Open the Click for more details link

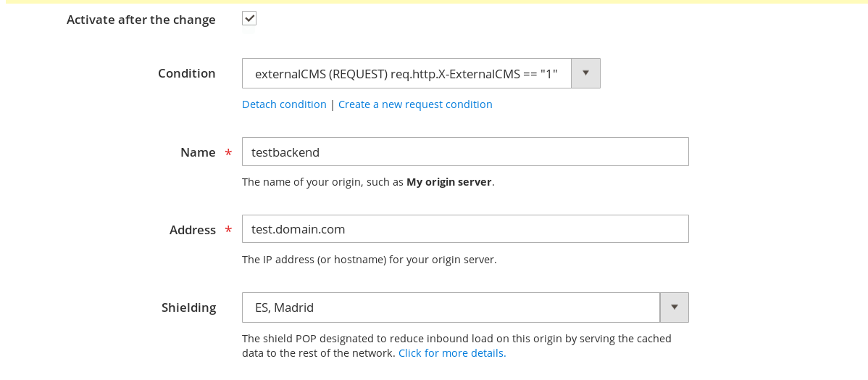pos(452,353)
